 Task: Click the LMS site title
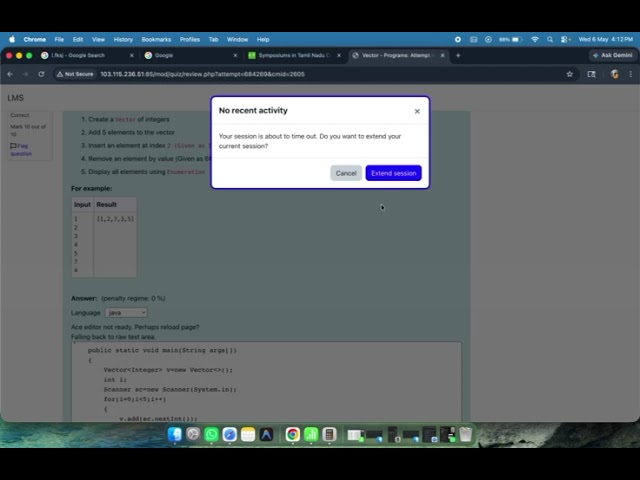[16, 98]
